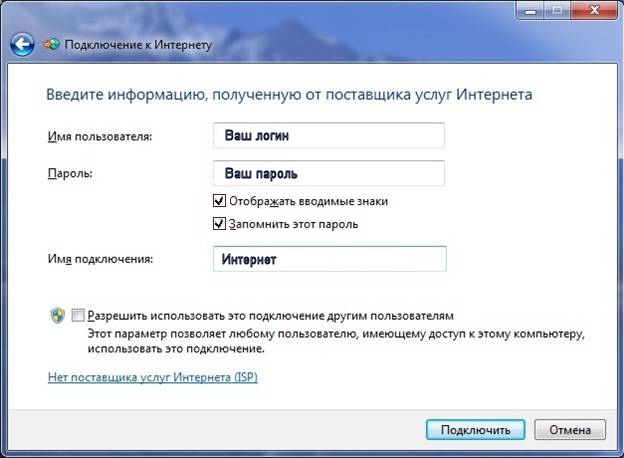Viewport: 624px width, 458px height.
Task: Click the 'Имя подключения:' label
Action: pos(99,259)
